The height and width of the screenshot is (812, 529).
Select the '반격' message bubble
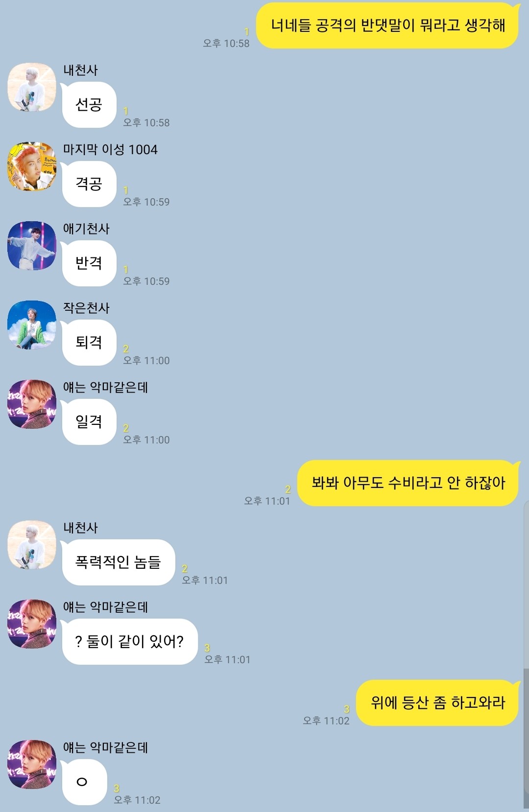tap(89, 263)
